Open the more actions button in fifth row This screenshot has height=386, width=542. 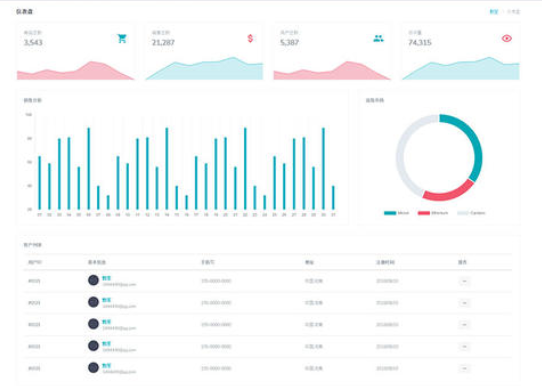[465, 368]
